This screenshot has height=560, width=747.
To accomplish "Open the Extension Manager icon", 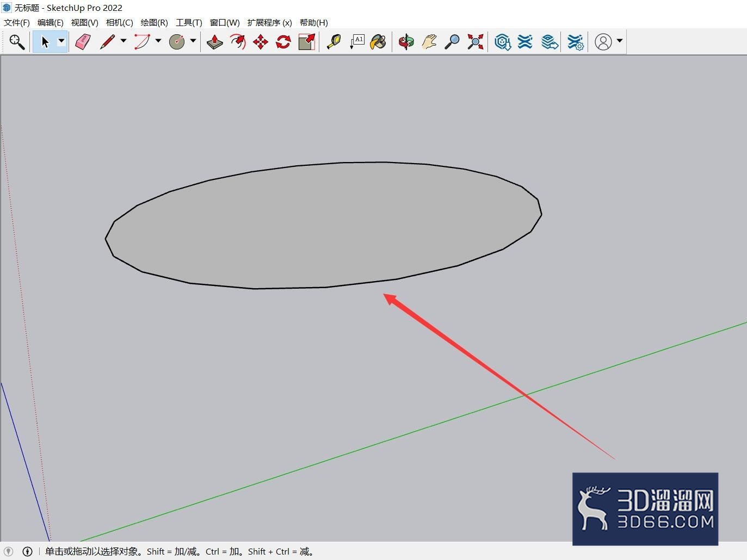I will pos(575,42).
